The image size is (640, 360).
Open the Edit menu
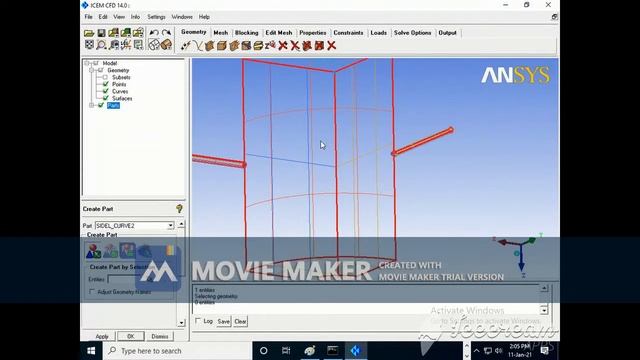(103, 17)
